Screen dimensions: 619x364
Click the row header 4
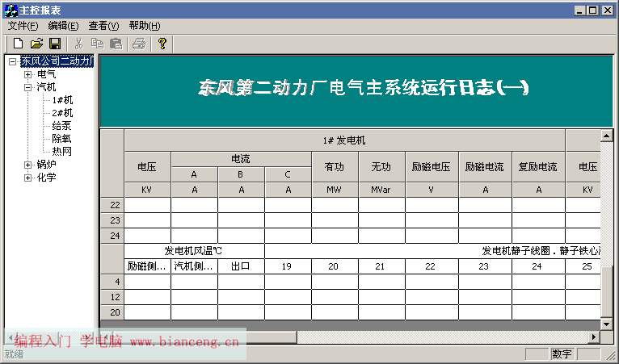pos(112,282)
